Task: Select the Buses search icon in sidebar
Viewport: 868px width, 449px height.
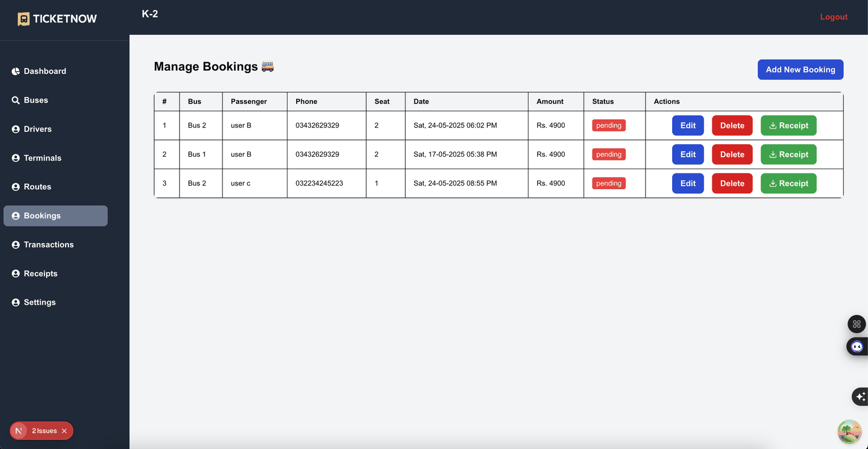Action: coord(16,100)
